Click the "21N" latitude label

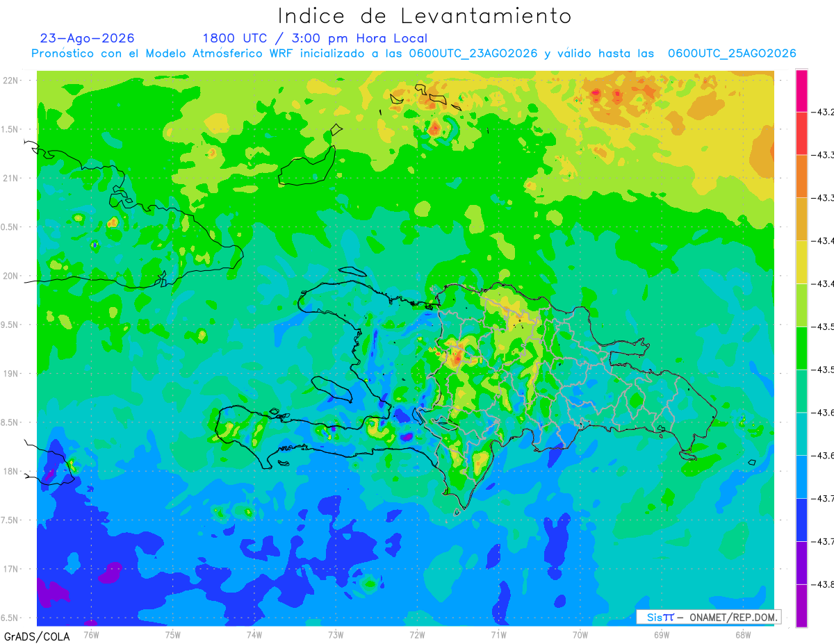click(12, 178)
